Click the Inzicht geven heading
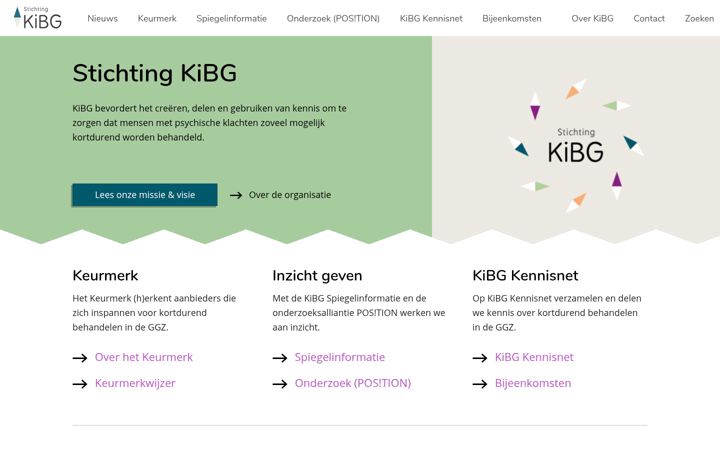Image resolution: width=720 pixels, height=450 pixels. 317,276
